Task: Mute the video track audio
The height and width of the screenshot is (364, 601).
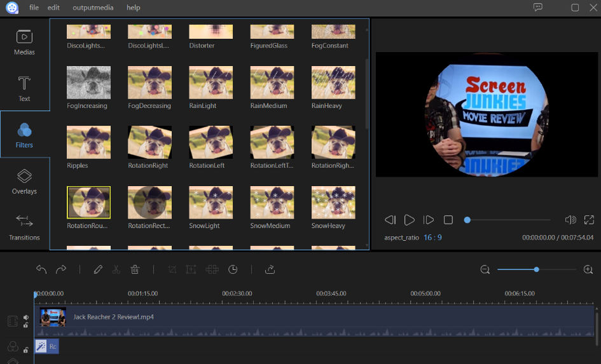Action: pos(25,317)
